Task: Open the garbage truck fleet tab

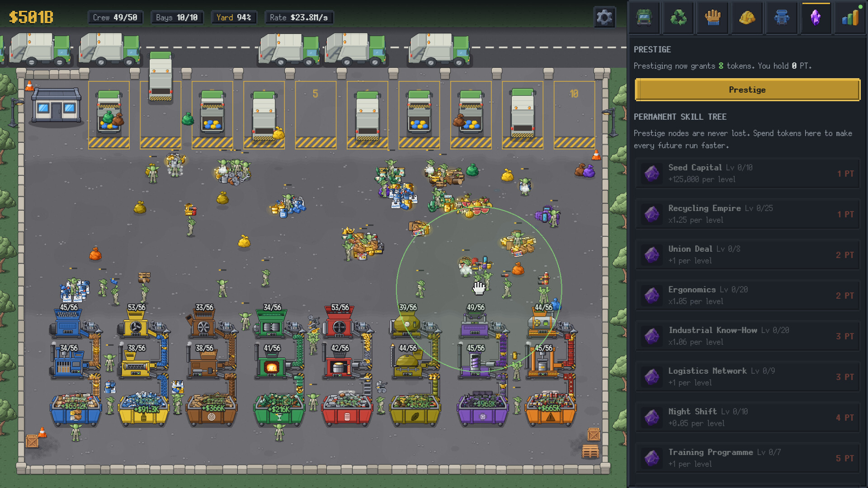Action: point(644,18)
